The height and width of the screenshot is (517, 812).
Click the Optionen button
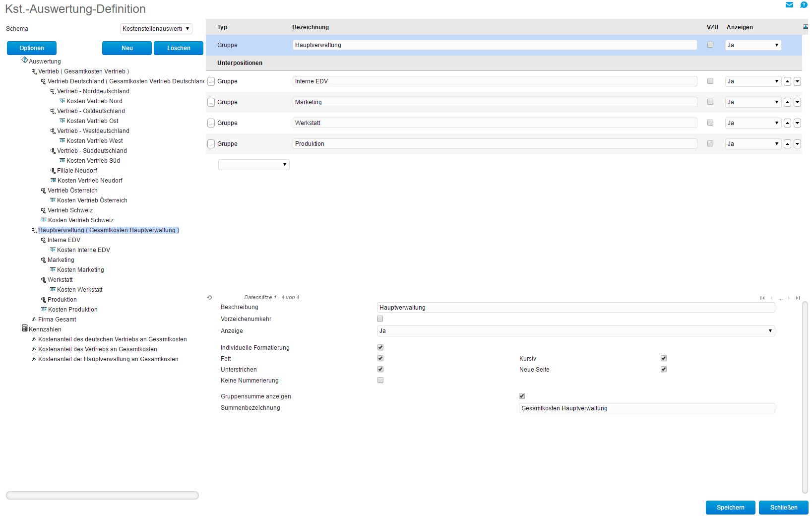pyautogui.click(x=32, y=48)
